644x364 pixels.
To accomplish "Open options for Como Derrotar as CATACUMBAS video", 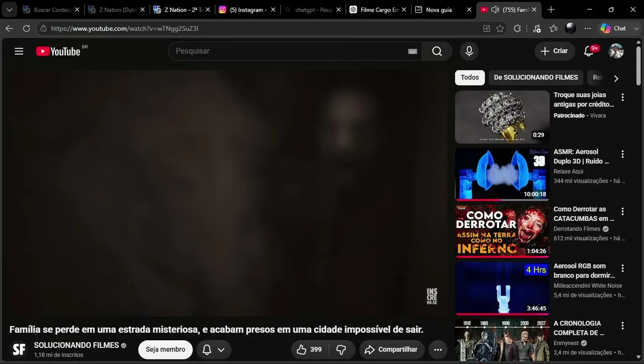I will (x=623, y=211).
